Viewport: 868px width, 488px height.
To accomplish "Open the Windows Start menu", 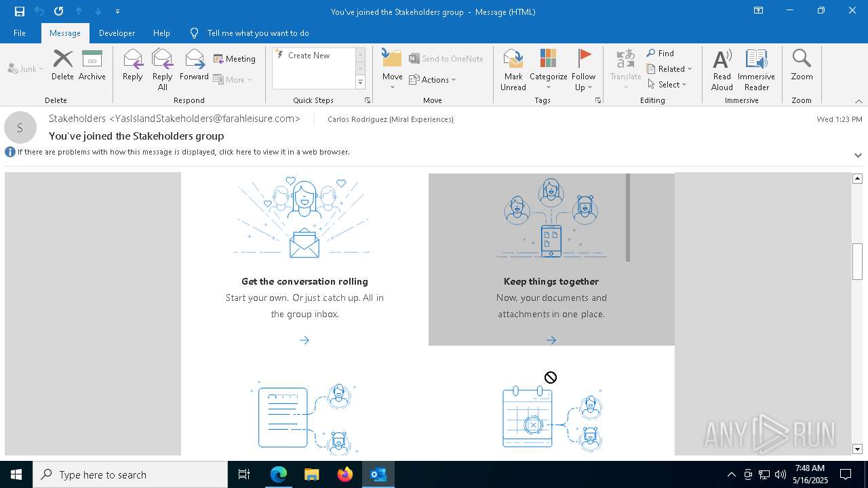I will click(16, 474).
